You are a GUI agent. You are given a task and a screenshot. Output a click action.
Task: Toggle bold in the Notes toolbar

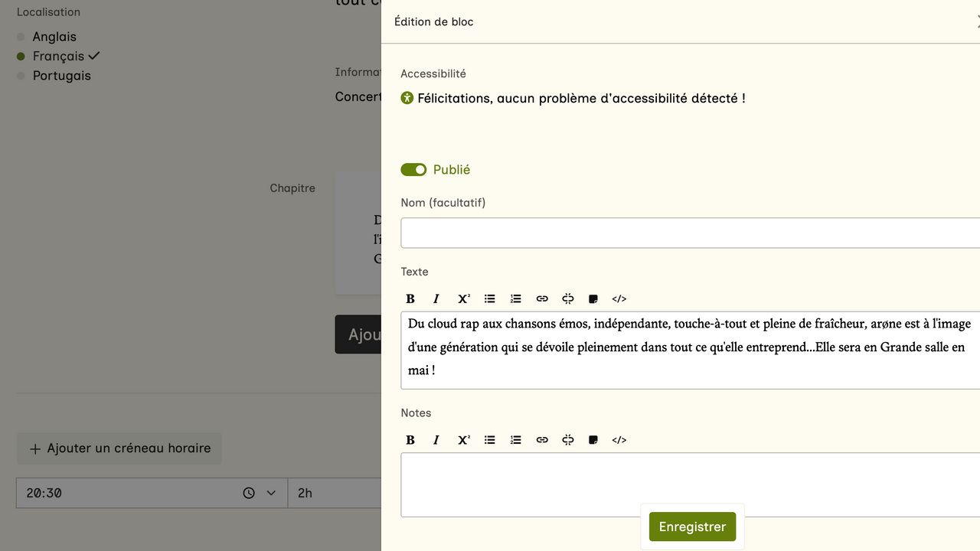[410, 440]
